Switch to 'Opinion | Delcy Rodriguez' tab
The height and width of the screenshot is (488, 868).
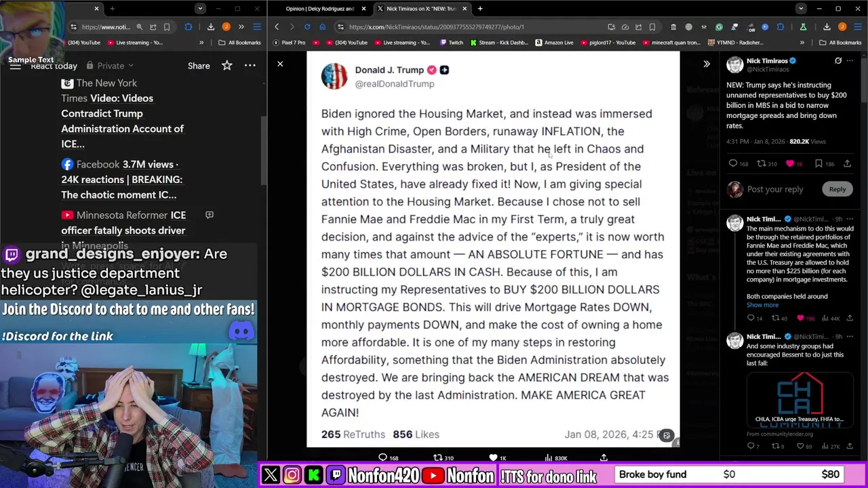click(x=320, y=9)
